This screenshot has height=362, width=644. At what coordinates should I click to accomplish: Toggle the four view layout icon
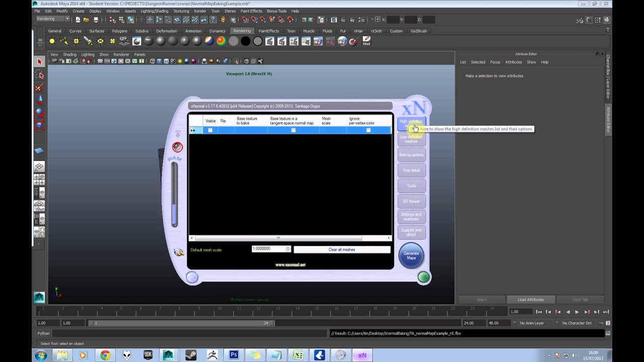pyautogui.click(x=39, y=179)
